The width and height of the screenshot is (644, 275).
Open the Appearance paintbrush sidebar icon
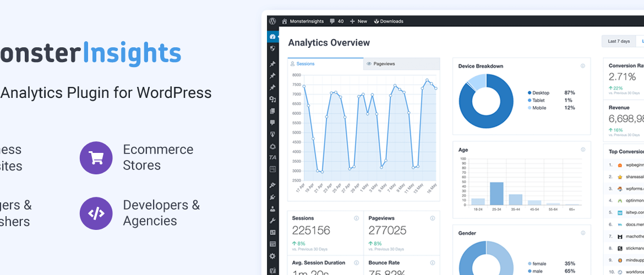(x=272, y=185)
